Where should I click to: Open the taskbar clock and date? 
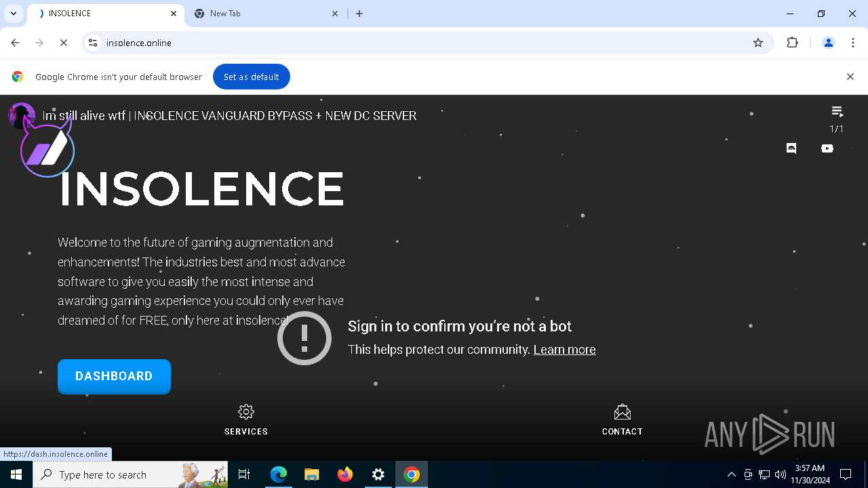click(x=810, y=474)
